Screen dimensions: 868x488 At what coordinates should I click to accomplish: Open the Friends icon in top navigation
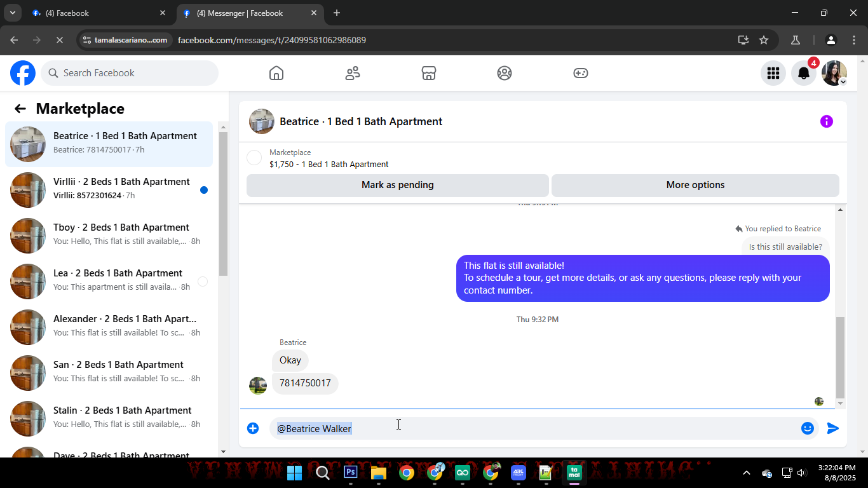[x=353, y=73]
